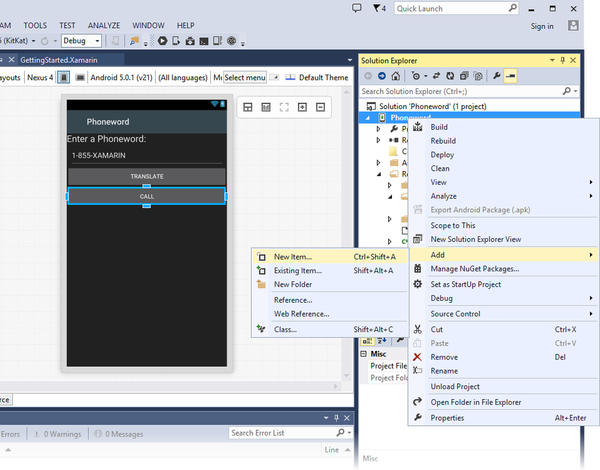Click the designer zoom-in icon
Screen dimensions: 600x470
point(302,107)
